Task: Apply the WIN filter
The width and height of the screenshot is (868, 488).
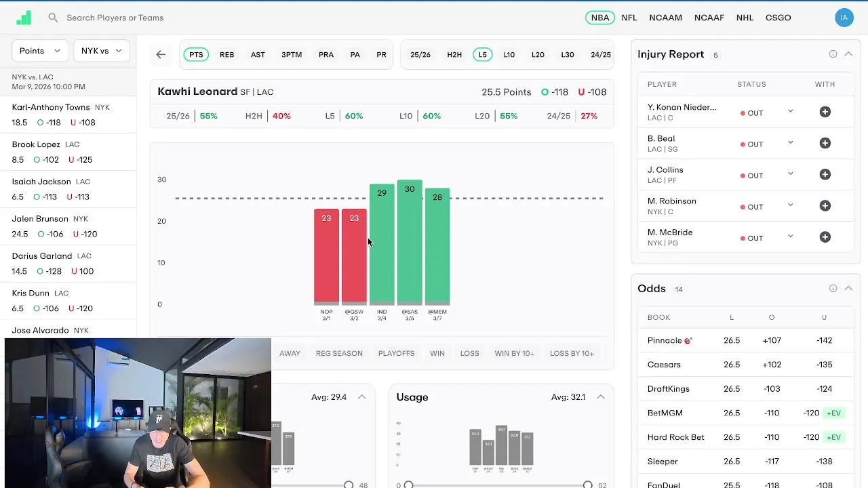Action: pyautogui.click(x=437, y=353)
